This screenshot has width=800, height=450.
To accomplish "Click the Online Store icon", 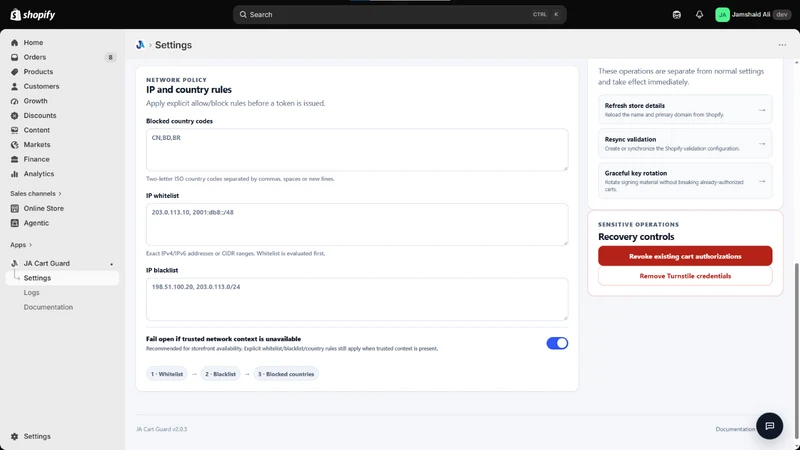I will [x=14, y=208].
